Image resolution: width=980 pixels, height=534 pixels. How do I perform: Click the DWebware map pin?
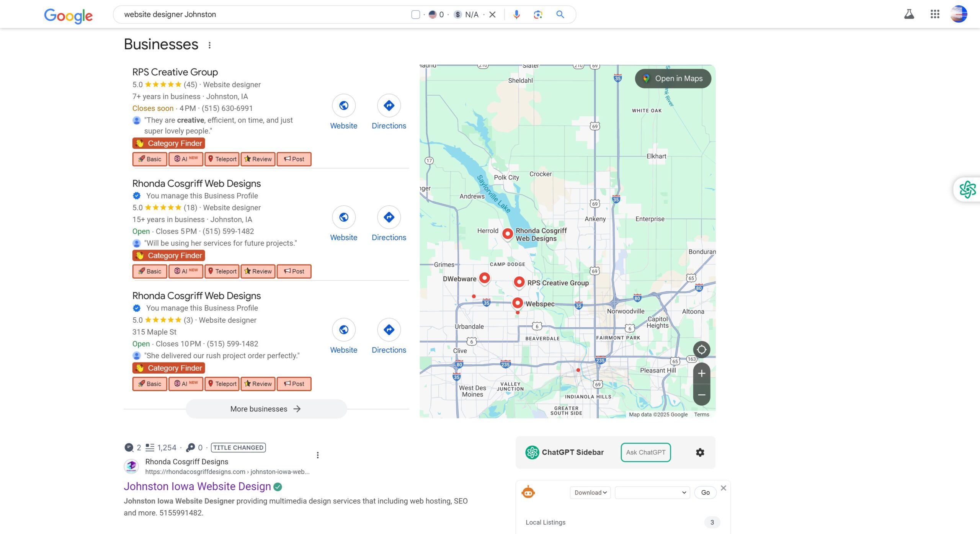(484, 278)
